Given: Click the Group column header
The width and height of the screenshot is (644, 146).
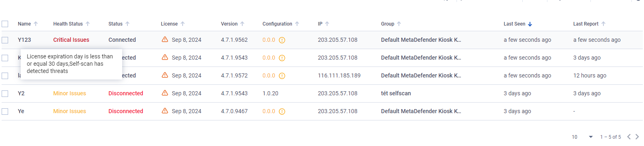Looking at the screenshot, I should coord(388,24).
